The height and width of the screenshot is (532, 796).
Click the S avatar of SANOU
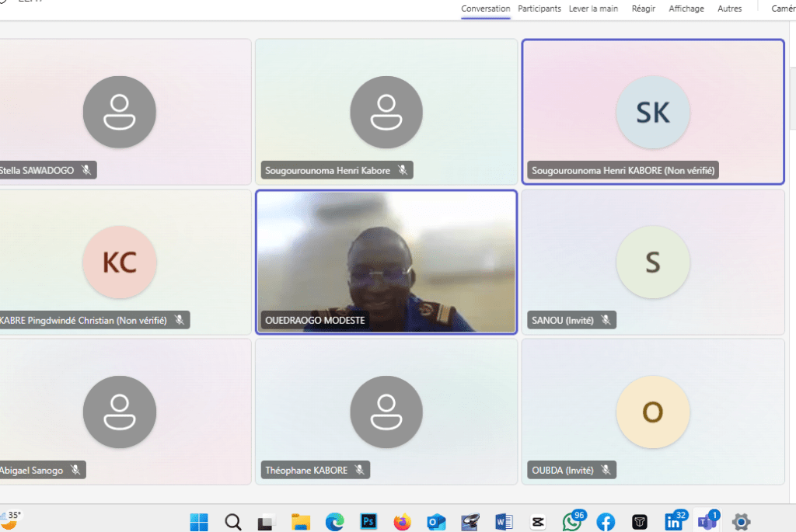point(652,263)
